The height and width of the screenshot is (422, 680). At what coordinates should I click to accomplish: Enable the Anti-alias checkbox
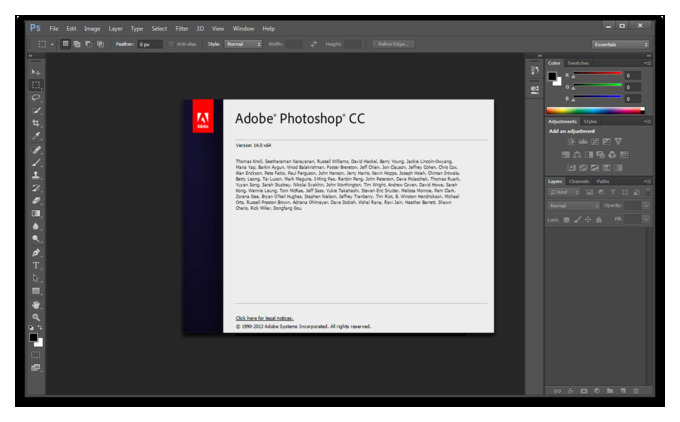171,44
